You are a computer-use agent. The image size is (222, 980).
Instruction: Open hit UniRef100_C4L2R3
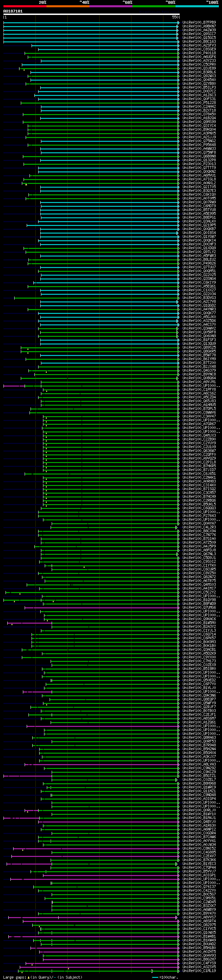click(x=199, y=527)
